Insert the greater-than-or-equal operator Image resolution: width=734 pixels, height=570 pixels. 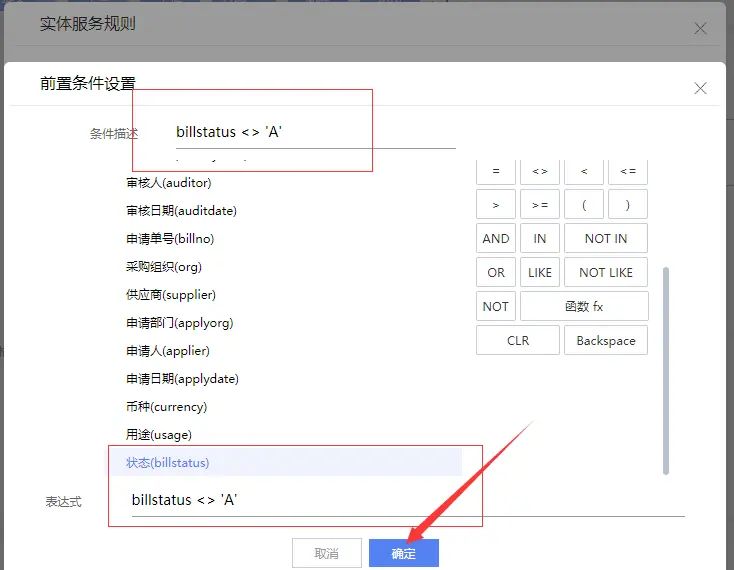tap(540, 205)
